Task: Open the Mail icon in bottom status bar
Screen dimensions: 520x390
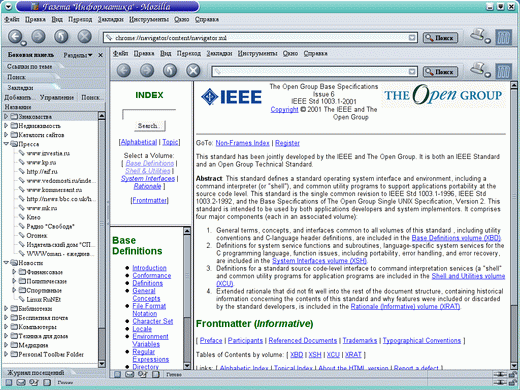Action: click(20, 382)
